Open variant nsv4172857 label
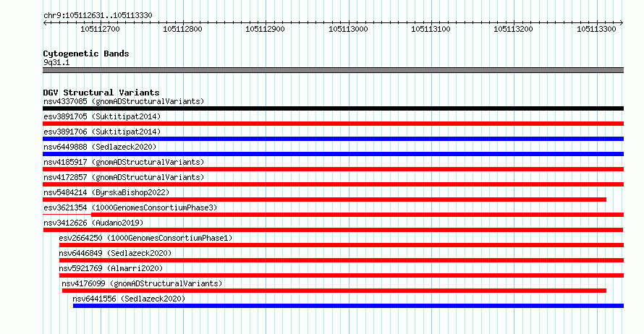This screenshot has width=644, height=334. (124, 177)
